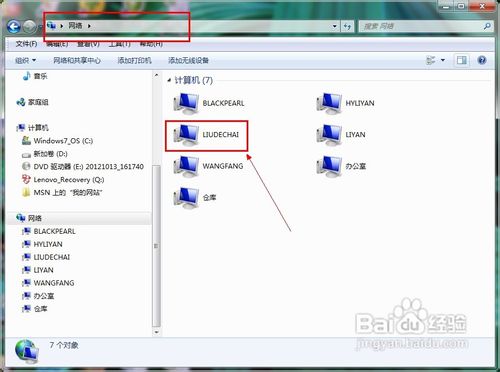Open 音乐 library in navigation pane
The image size is (500, 372).
tap(35, 76)
